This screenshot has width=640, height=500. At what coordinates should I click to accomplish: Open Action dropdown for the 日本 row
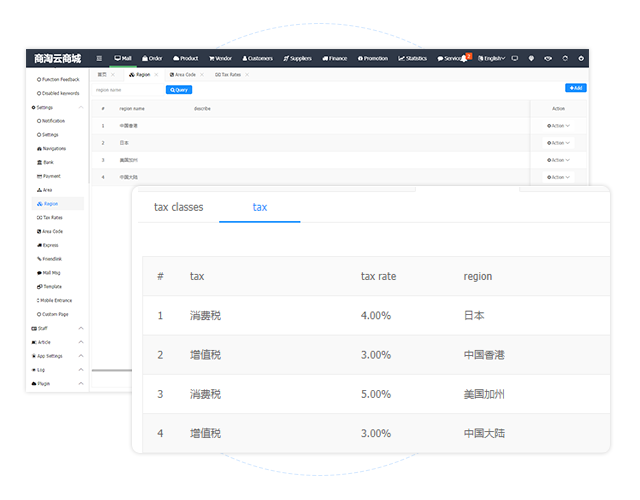coord(557,143)
